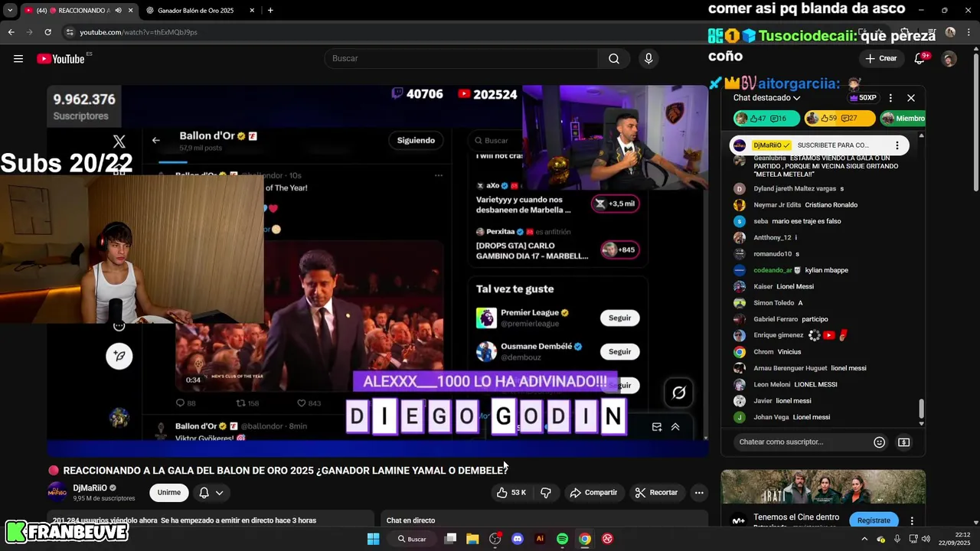Click the chat input Chatear como suscriptor
Viewport: 980px width, 551px height.
(800, 442)
